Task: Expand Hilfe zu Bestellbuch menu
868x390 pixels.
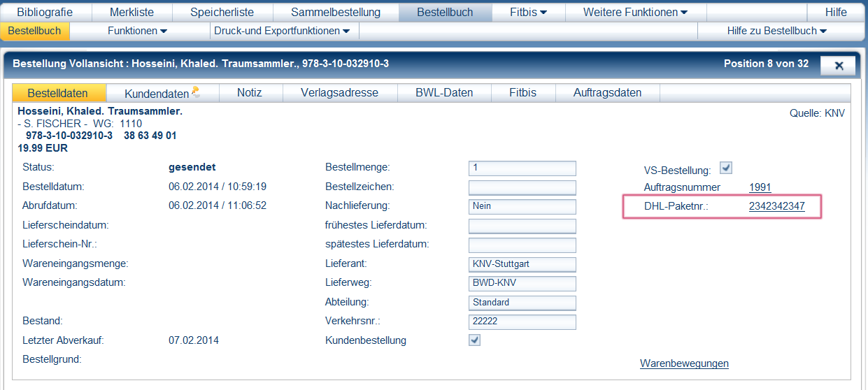Action: 776,31
